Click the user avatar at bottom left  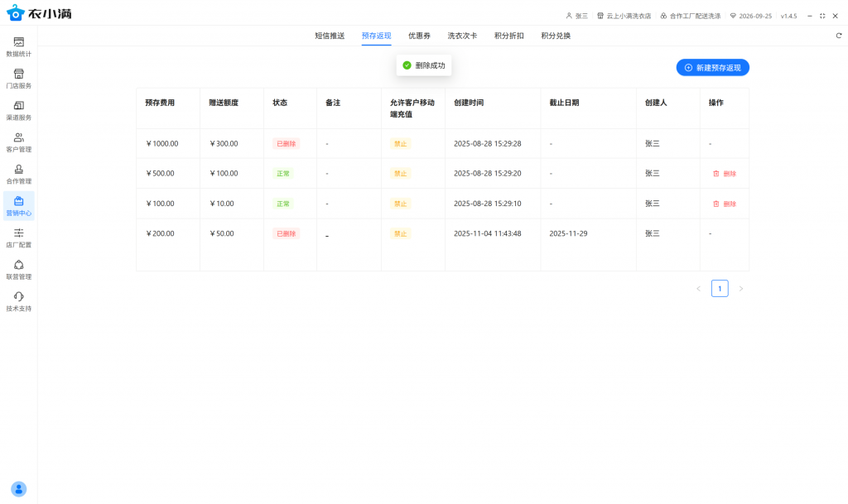(x=18, y=489)
